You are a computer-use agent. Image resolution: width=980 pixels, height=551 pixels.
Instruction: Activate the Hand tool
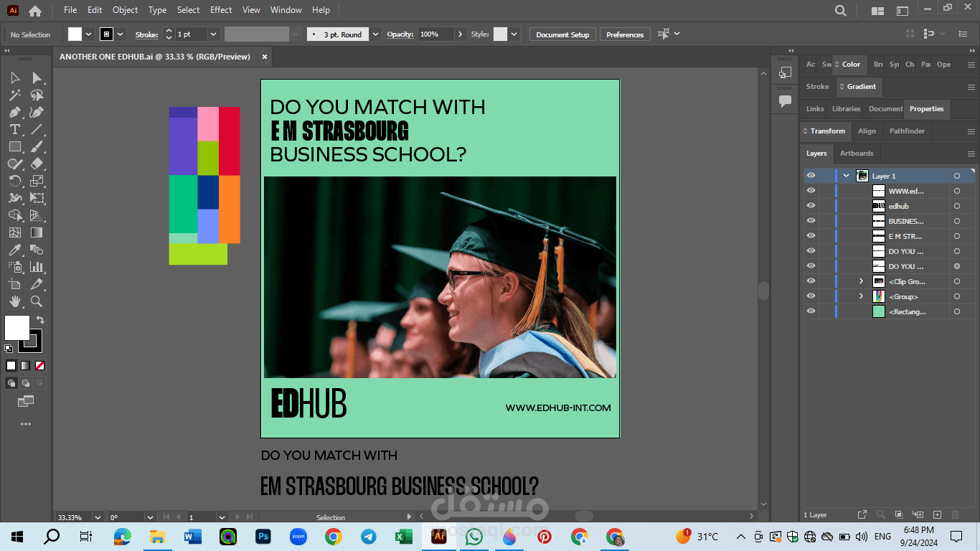coord(15,301)
